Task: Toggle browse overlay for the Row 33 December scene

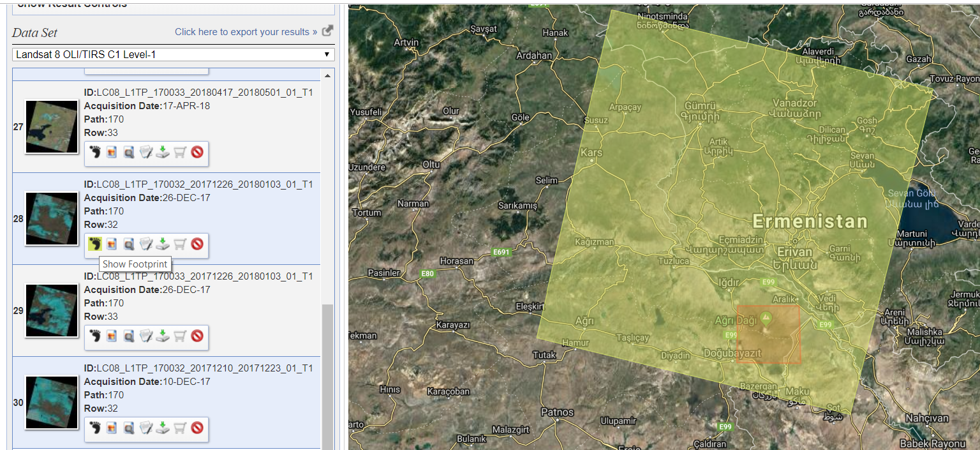Action: [x=111, y=338]
